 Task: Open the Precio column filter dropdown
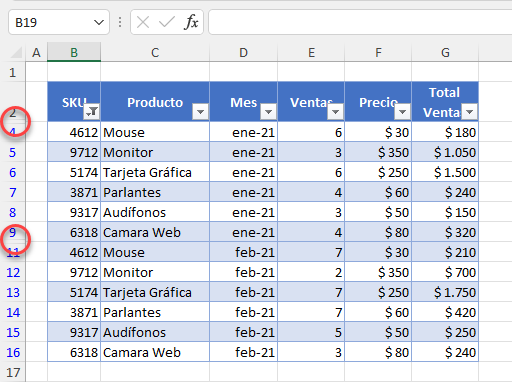click(x=402, y=111)
